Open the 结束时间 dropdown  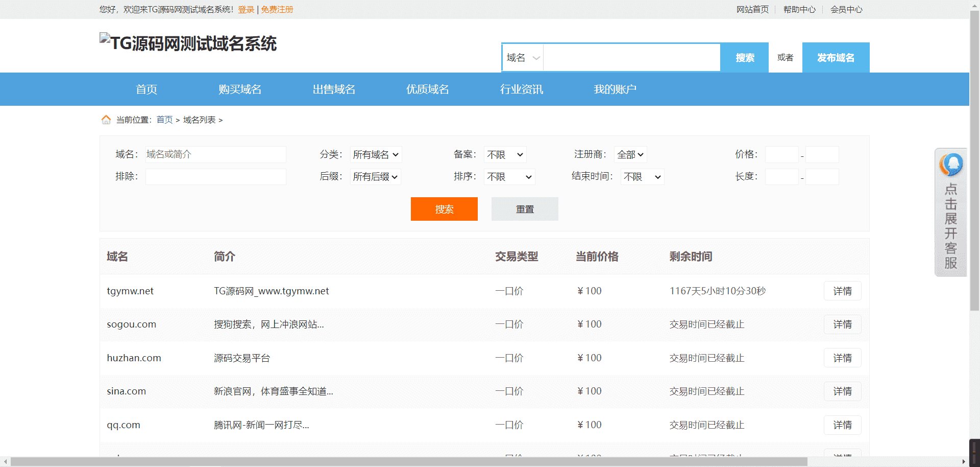coord(642,177)
